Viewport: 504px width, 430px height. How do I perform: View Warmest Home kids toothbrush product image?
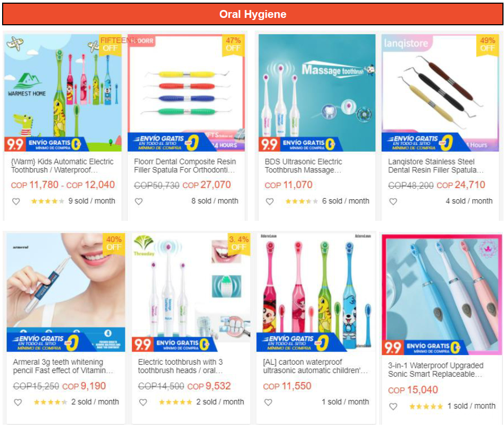pos(63,93)
